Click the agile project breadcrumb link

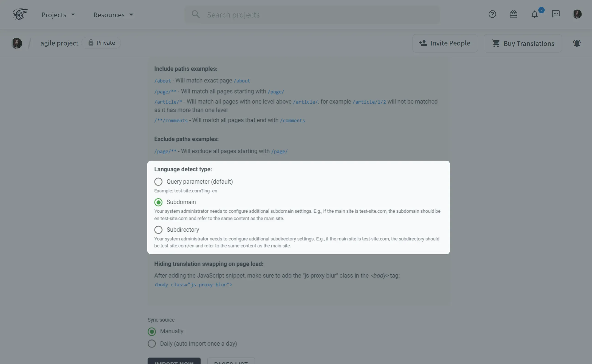pos(59,43)
